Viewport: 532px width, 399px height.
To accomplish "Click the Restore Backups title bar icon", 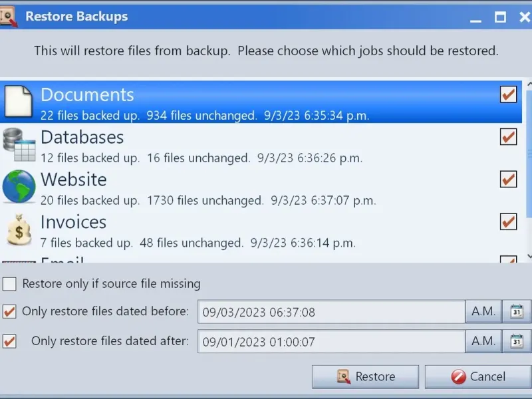I will pos(9,17).
